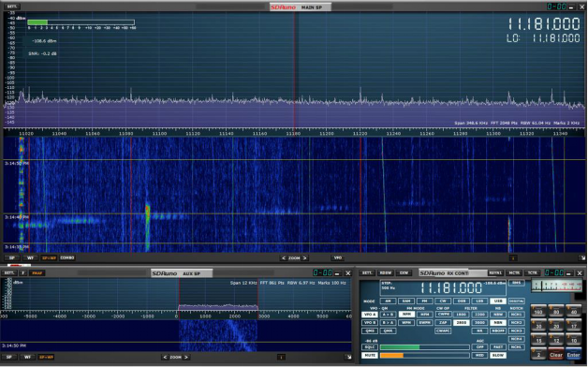
Task: Toggle the MUTE button
Action: pos(370,355)
